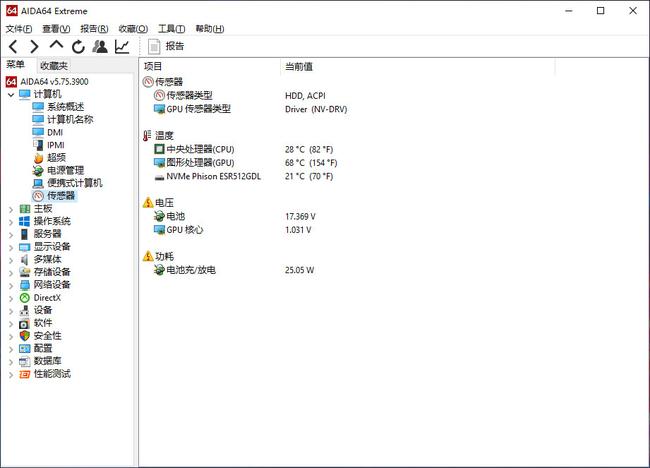Click the 主板 motherboard icon

[25, 209]
